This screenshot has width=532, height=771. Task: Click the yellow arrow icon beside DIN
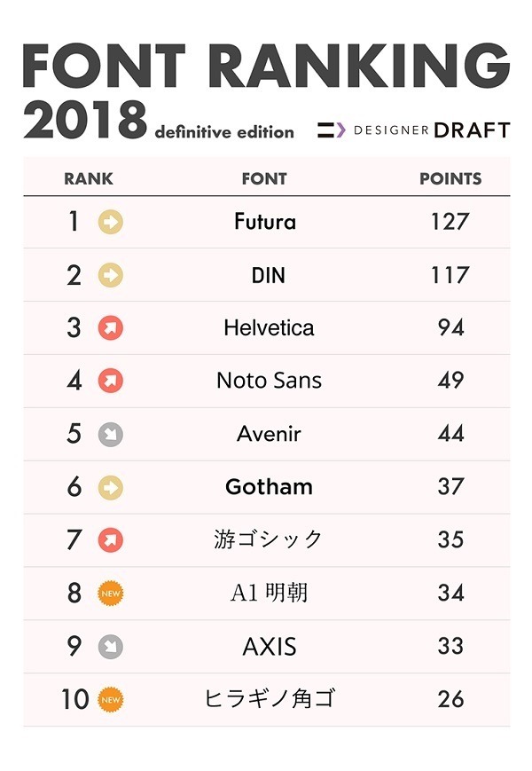[111, 275]
